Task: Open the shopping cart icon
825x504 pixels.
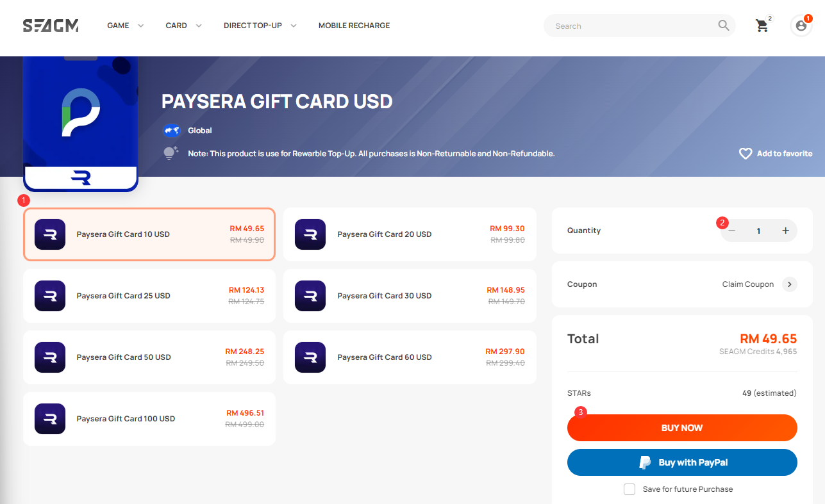Action: pyautogui.click(x=762, y=26)
